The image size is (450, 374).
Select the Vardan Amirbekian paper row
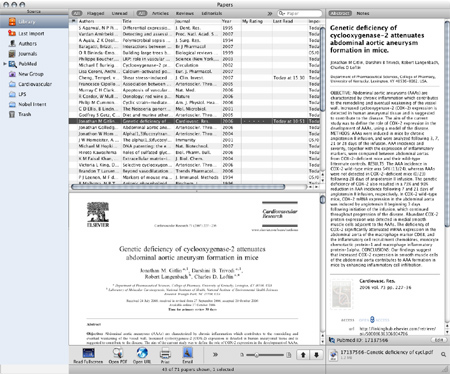coord(194,34)
